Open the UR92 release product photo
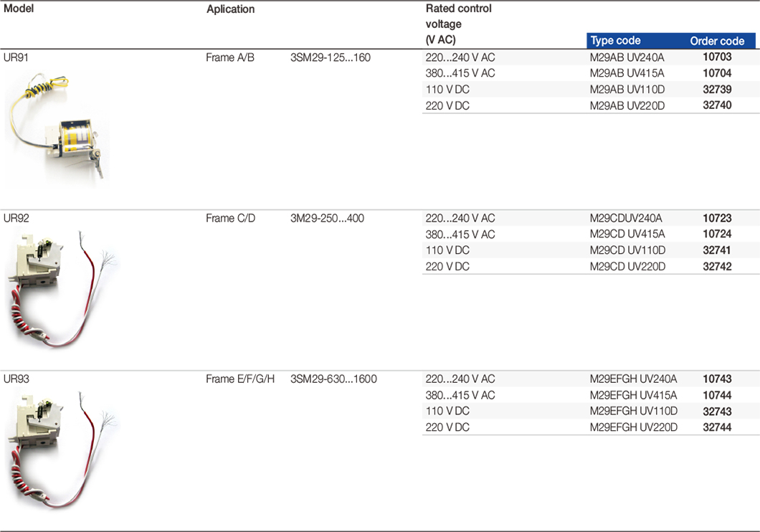 pos(61,290)
